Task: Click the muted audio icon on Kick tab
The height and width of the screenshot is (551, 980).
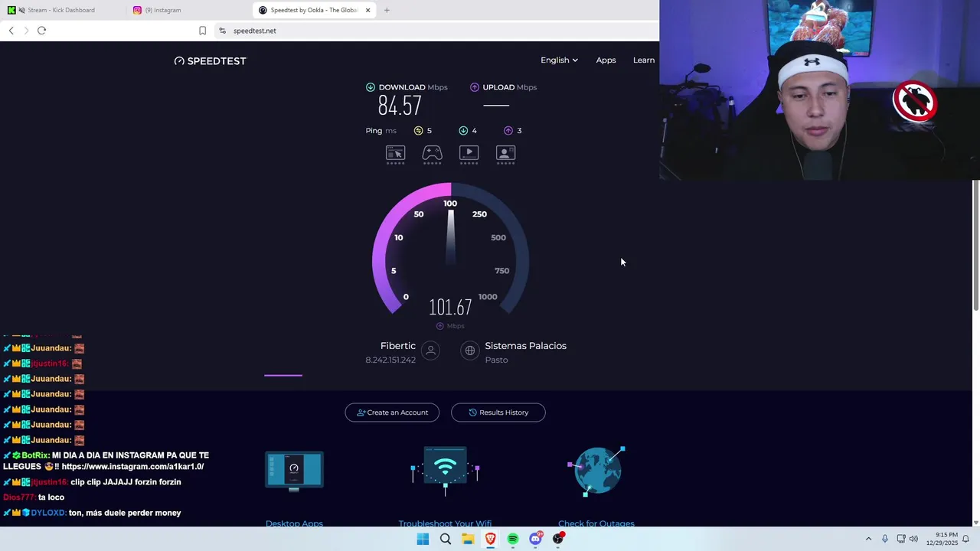Action: [x=21, y=10]
